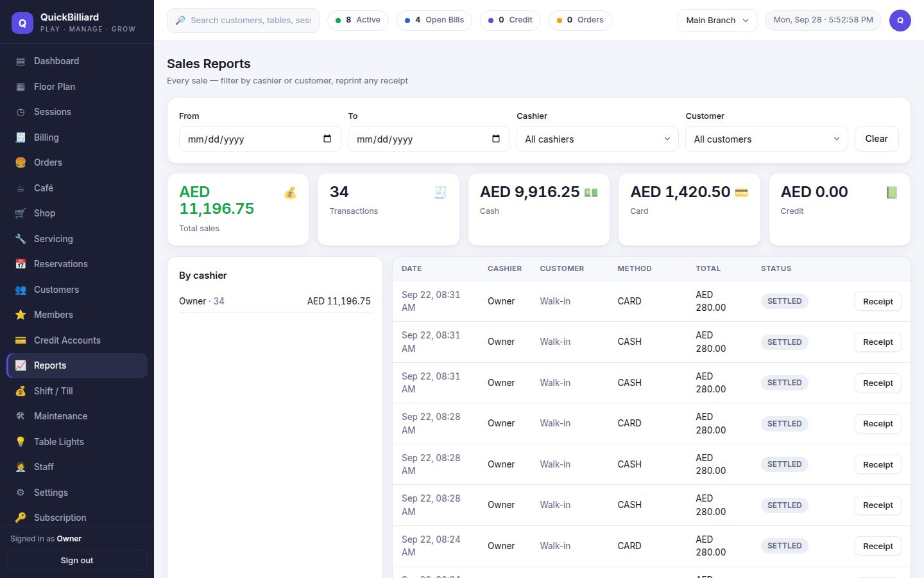Open the 0 Orders pill
This screenshot has width=924, height=578.
click(580, 21)
